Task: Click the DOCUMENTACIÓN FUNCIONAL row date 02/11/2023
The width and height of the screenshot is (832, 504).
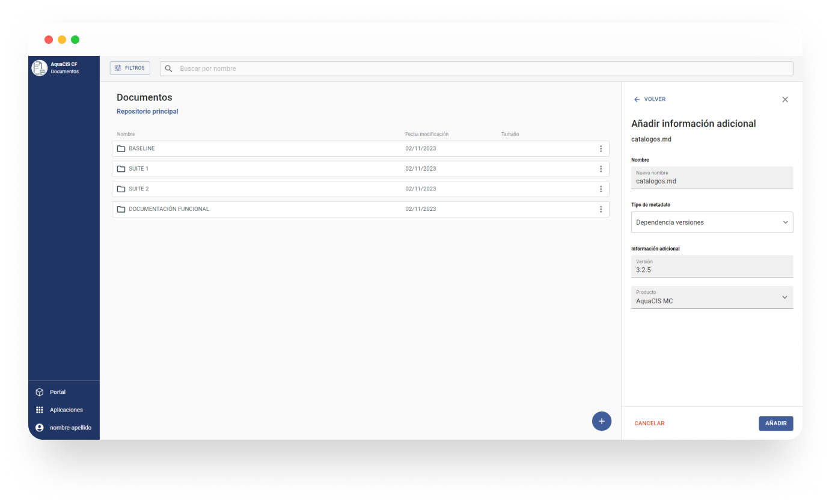Action: 421,209
